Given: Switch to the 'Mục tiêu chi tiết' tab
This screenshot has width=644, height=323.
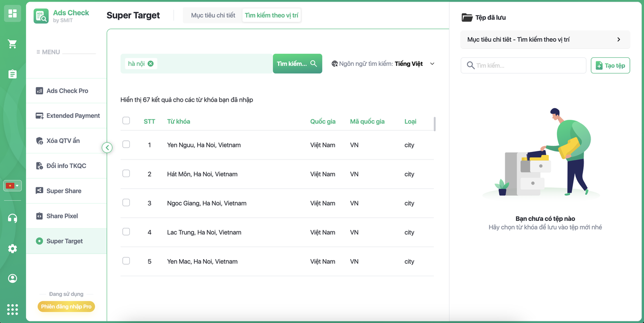Looking at the screenshot, I should pos(213,15).
